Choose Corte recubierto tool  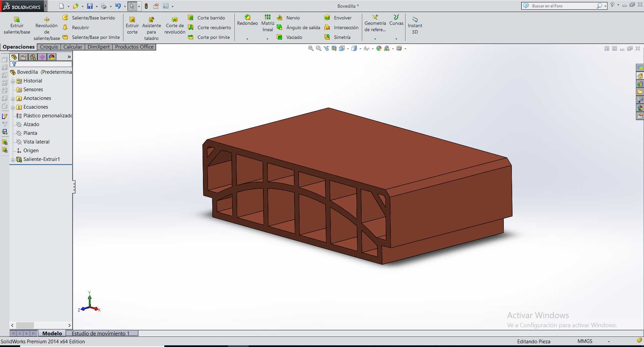(210, 27)
